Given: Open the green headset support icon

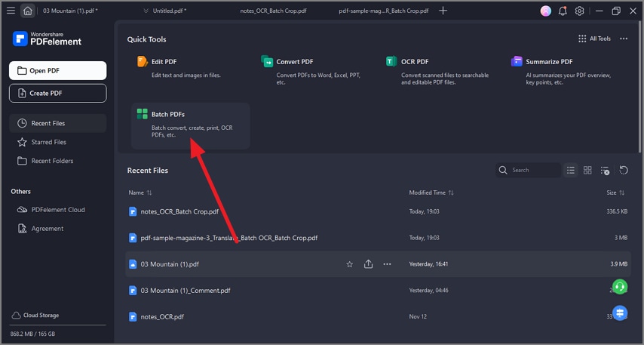Looking at the screenshot, I should coord(619,287).
